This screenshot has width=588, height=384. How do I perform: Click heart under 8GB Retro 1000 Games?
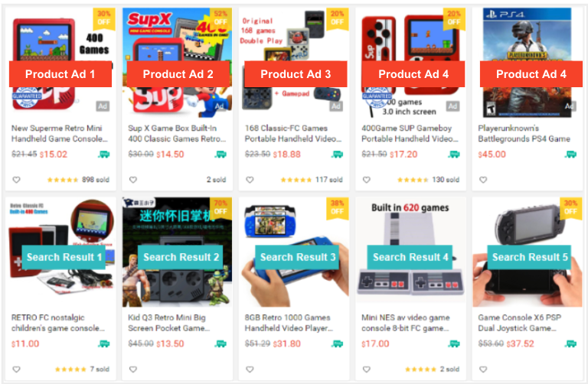(250, 369)
